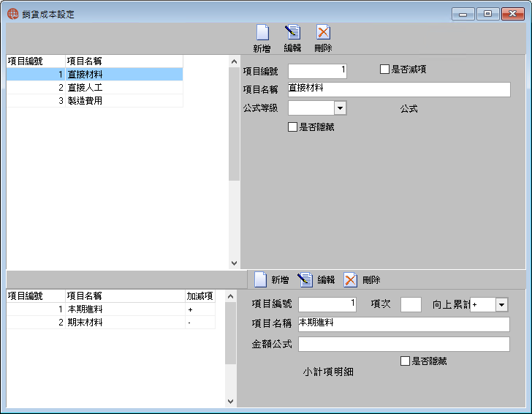The height and width of the screenshot is (414, 532).
Task: Click number 2 cell of 直接人工 row
Action: click(36, 87)
